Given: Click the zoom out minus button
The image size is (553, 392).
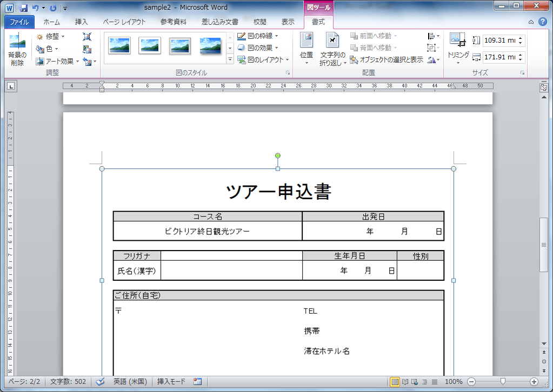Looking at the screenshot, I should point(471,382).
